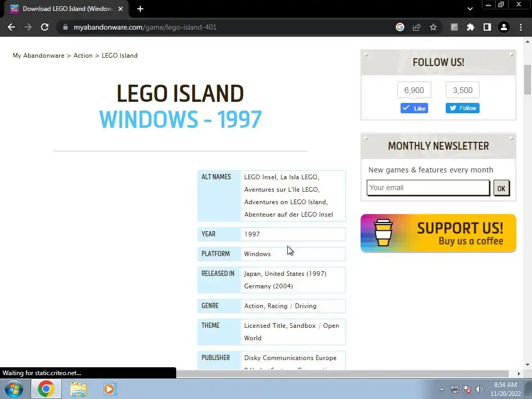Click the scroll down arrow
This screenshot has height=399, width=532.
coord(527,365)
